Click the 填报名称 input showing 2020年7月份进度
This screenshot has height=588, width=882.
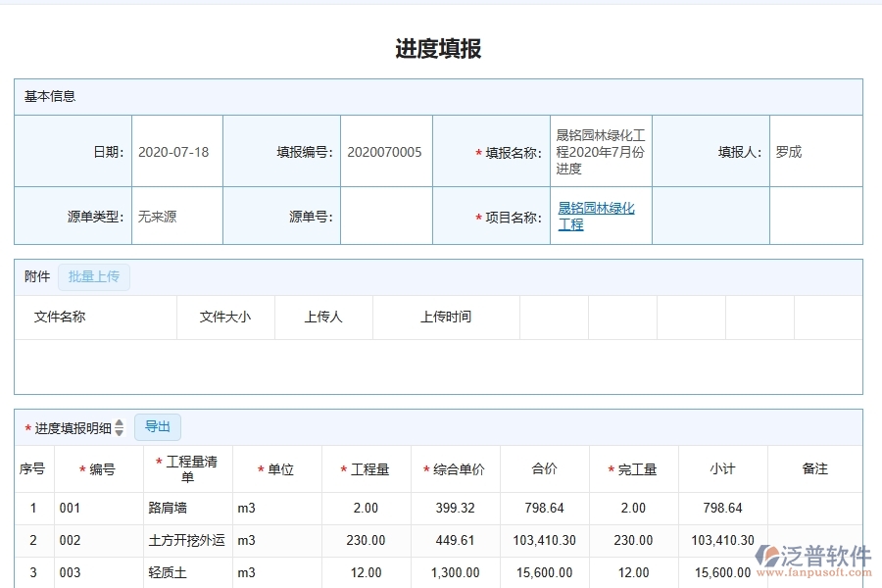(x=600, y=151)
